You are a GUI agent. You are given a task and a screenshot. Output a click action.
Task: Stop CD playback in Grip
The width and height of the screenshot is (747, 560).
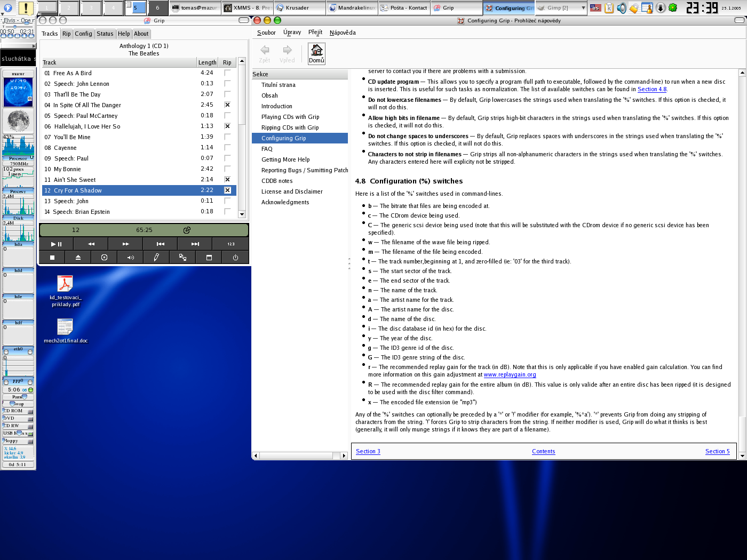point(52,257)
